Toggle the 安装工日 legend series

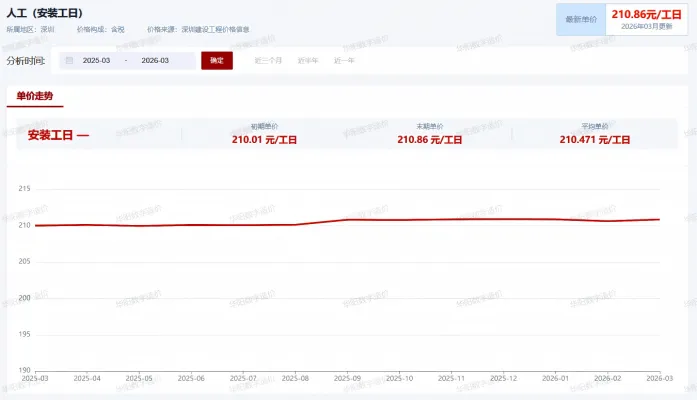pyautogui.click(x=58, y=135)
